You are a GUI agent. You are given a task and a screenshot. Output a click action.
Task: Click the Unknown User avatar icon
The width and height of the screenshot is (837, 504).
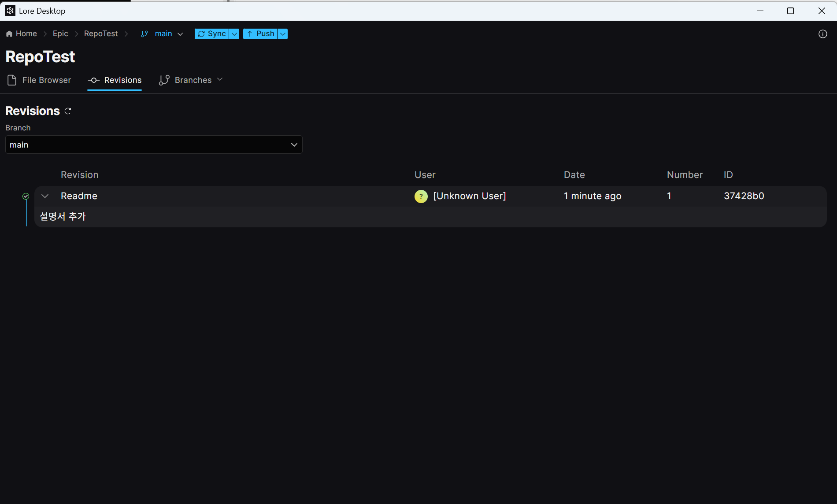pos(421,196)
